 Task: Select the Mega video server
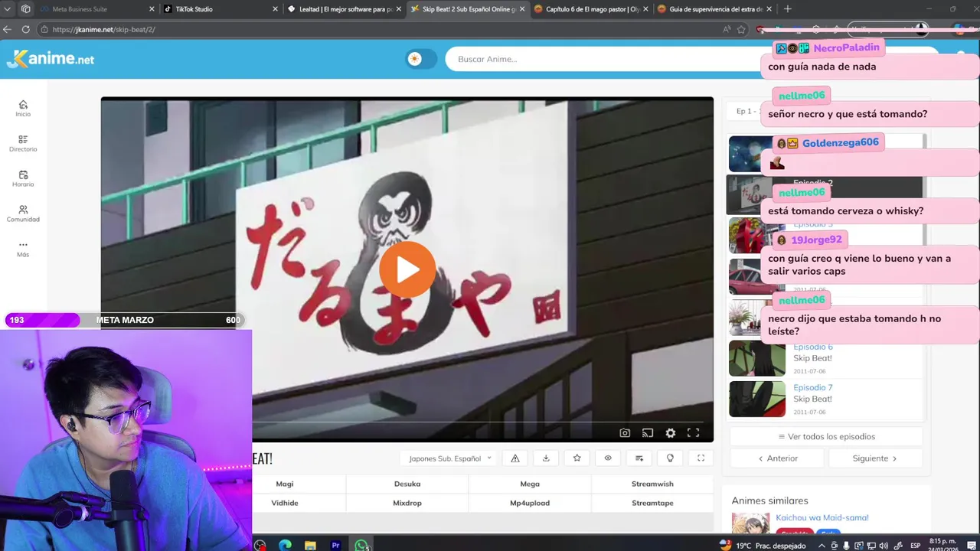(530, 484)
